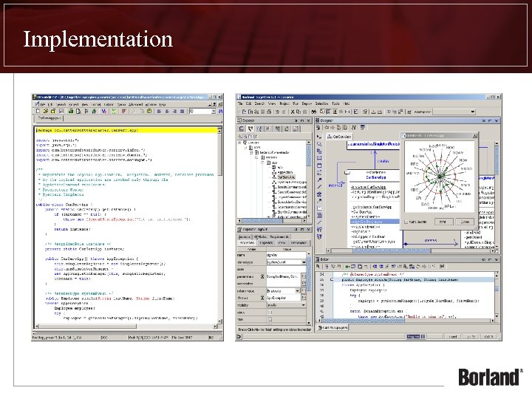Screen dimensions: 532x399
Task: Toggle the checkbox for the final property in the Inspector
Action: (270, 319)
